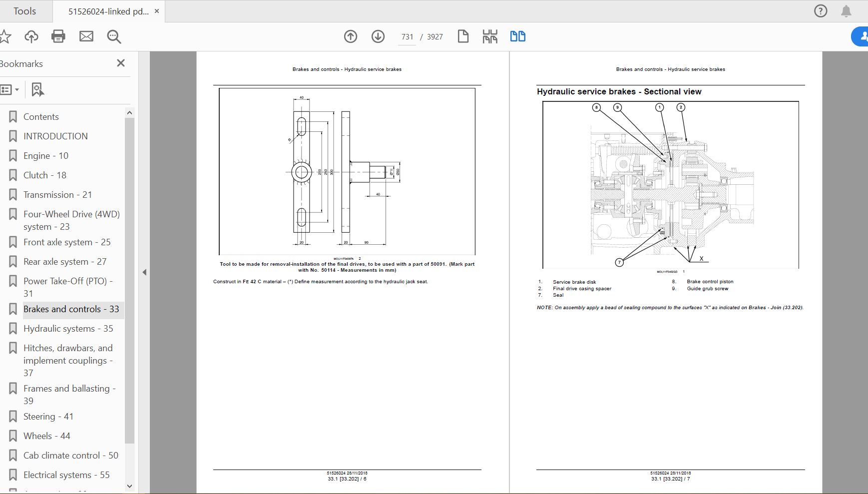This screenshot has width=868, height=494.
Task: Collapse the navigation pane arrow
Action: coord(144,272)
